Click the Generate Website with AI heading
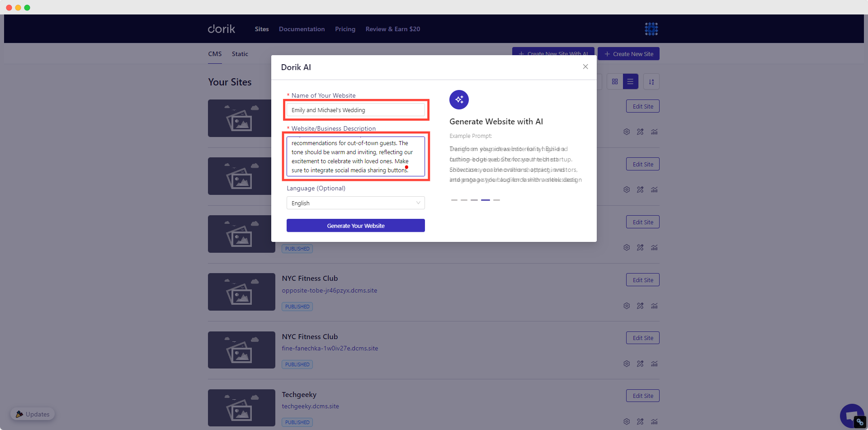Screen dimensions: 868x430 496,122
